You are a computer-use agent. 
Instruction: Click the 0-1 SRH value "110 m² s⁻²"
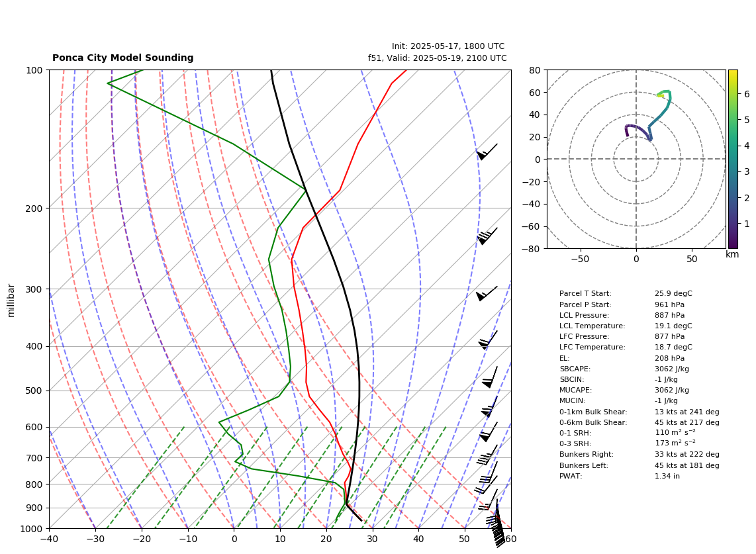click(x=675, y=432)
